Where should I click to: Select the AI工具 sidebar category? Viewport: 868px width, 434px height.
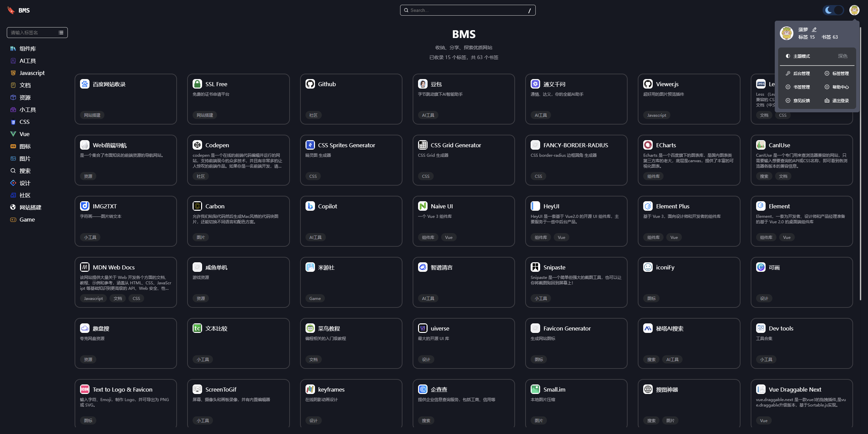click(28, 61)
